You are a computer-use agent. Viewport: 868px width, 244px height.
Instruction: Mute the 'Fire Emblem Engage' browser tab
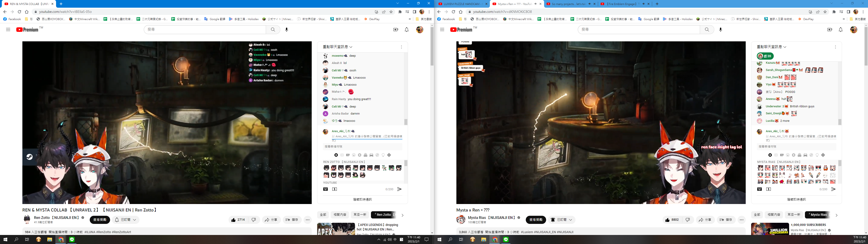point(644,4)
